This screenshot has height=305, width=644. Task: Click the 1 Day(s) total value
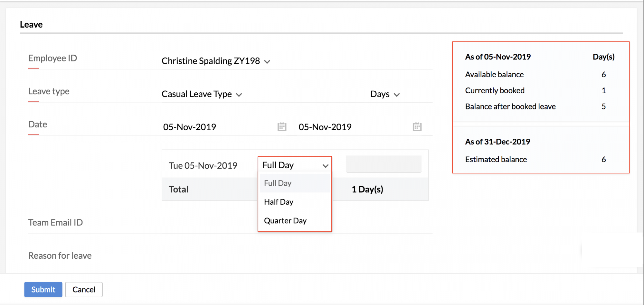pos(367,189)
